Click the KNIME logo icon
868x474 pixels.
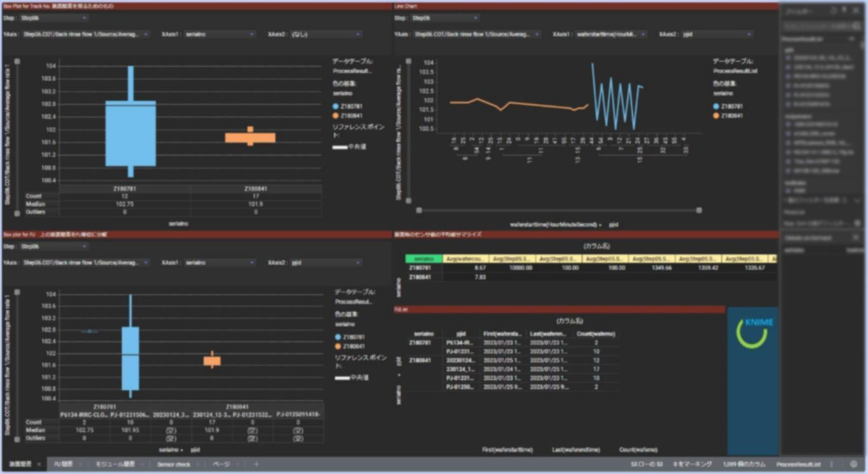pos(752,332)
